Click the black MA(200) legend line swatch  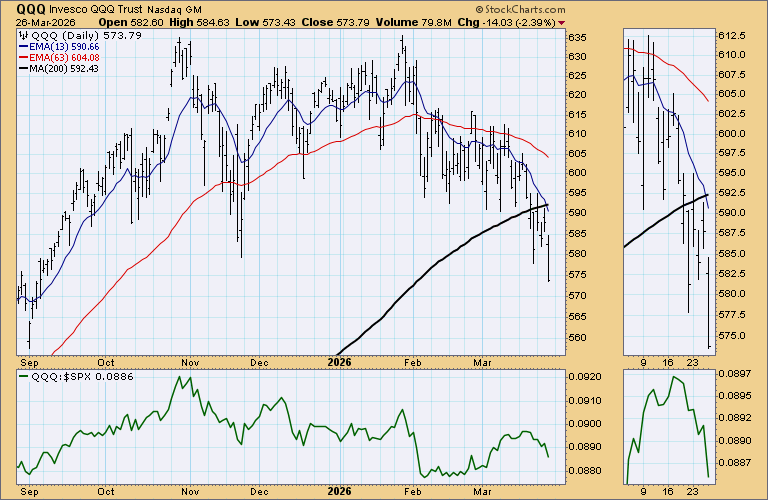point(24,68)
